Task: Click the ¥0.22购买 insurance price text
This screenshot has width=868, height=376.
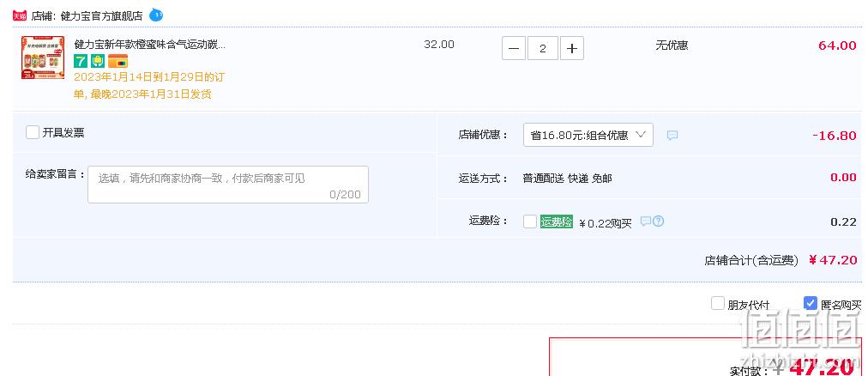Action: coord(606,224)
